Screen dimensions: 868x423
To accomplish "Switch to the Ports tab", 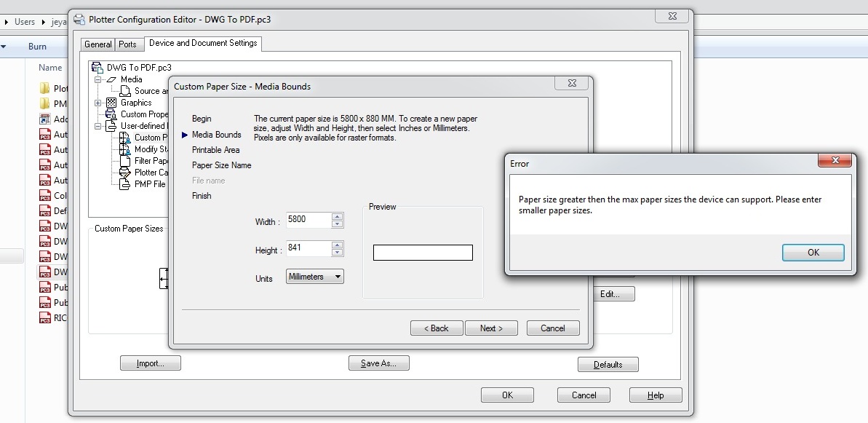I will [128, 44].
